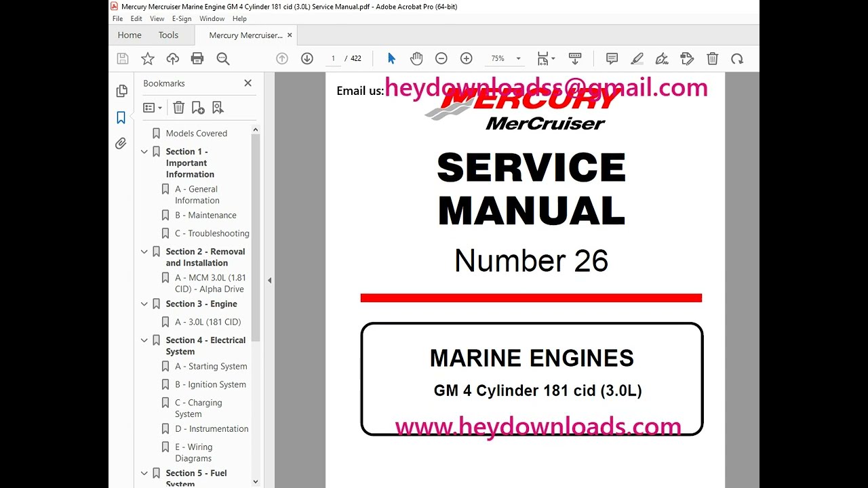Image resolution: width=868 pixels, height=488 pixels.
Task: Go to previous page arrow
Action: [282, 59]
